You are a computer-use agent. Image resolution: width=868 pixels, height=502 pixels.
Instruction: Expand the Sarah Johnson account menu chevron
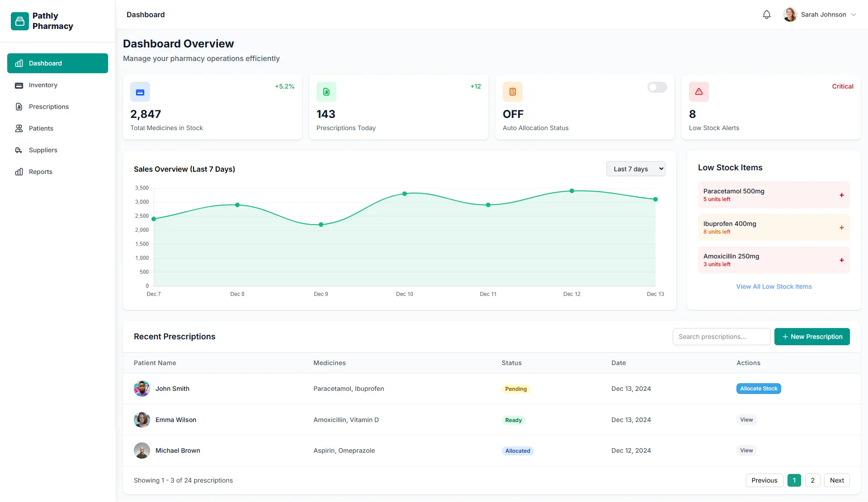point(854,14)
